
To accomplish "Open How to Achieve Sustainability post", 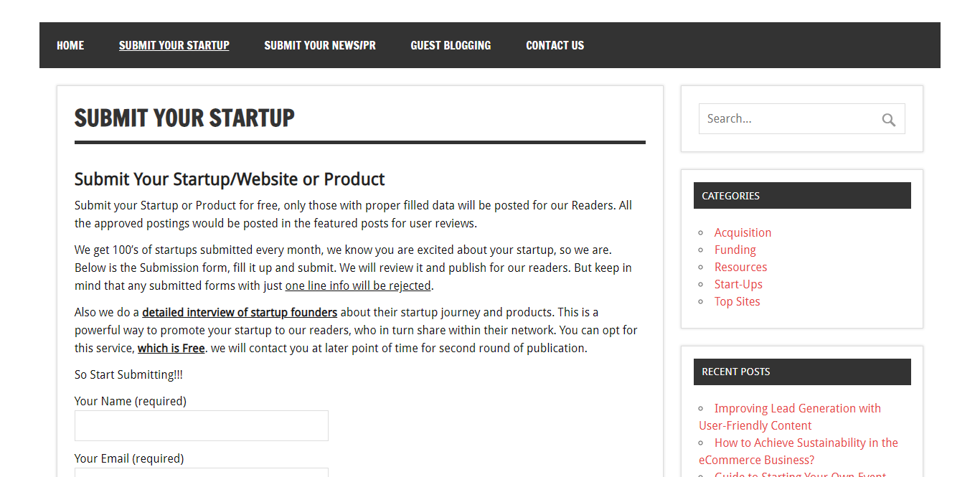I will click(798, 451).
